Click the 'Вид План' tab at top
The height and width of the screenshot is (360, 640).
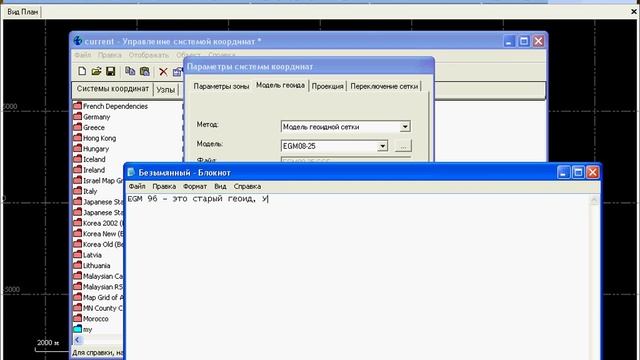22,12
